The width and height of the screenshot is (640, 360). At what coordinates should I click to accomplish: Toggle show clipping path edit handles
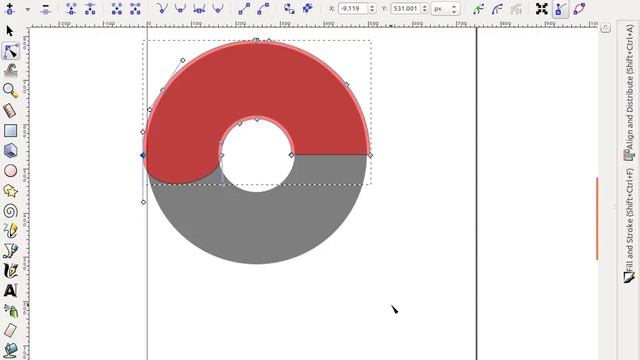tap(478, 9)
